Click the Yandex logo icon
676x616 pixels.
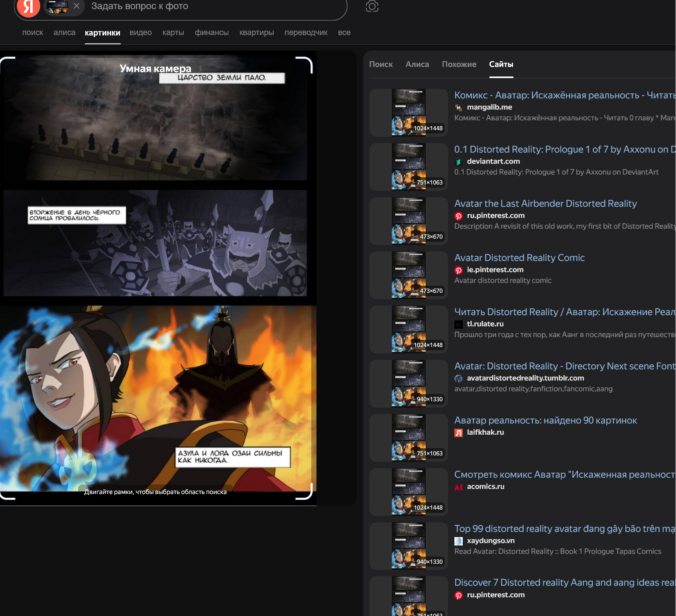[x=28, y=6]
